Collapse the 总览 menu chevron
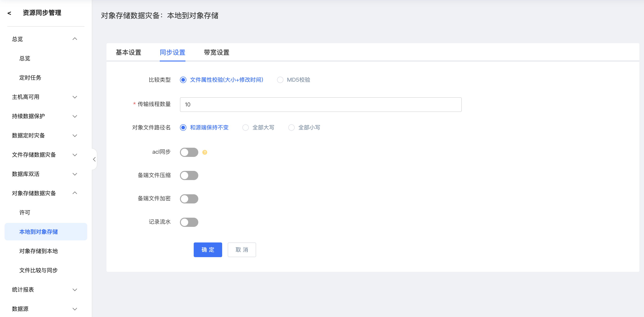The height and width of the screenshot is (317, 644). coord(75,39)
